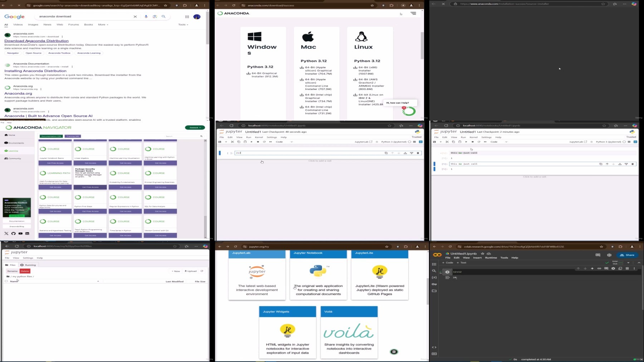Screen dimensions: 644x362
Task: Open Colab comments icon in the header
Action: point(598,255)
